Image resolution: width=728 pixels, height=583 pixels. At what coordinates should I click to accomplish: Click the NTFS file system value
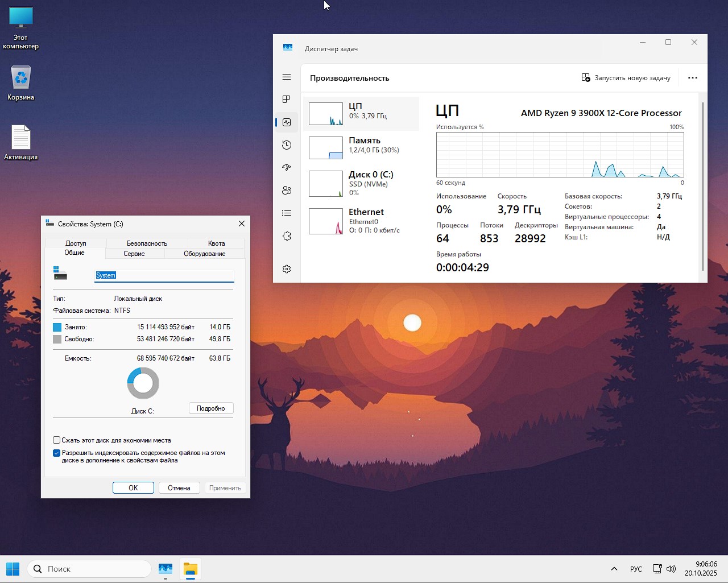click(122, 311)
